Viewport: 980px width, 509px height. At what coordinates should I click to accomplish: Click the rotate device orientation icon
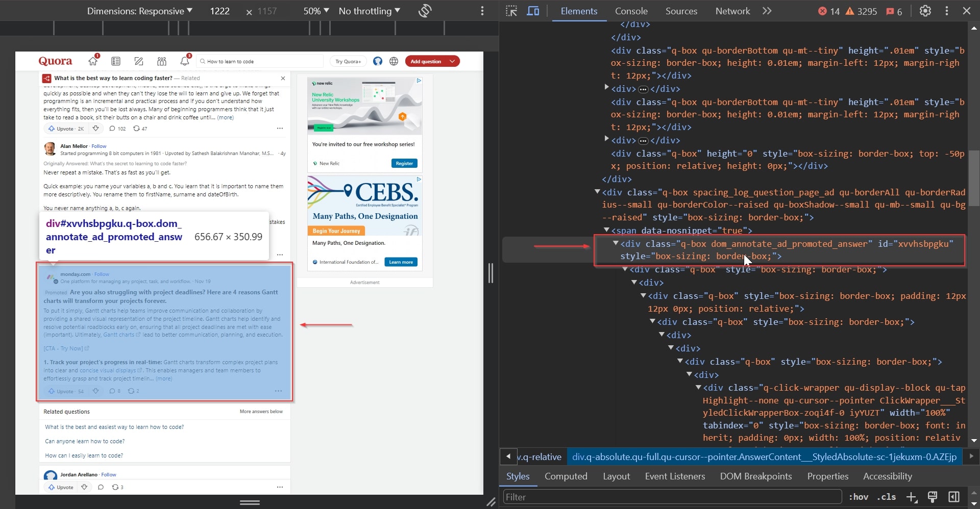pyautogui.click(x=424, y=10)
